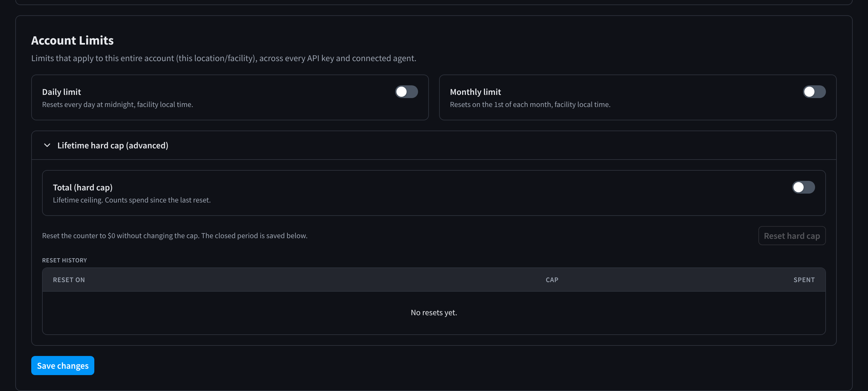Viewport: 868px width, 391px height.
Task: Toggle the Total (hard cap) switch
Action: (803, 187)
